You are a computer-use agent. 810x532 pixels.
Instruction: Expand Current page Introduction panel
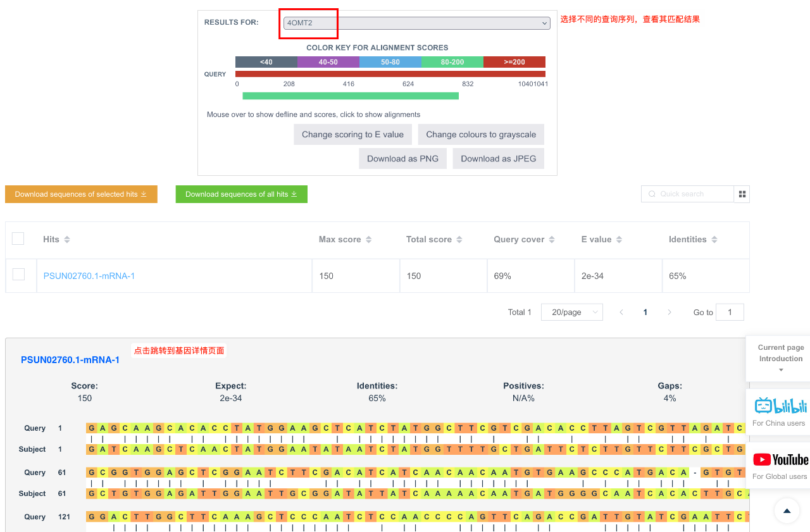tap(781, 359)
